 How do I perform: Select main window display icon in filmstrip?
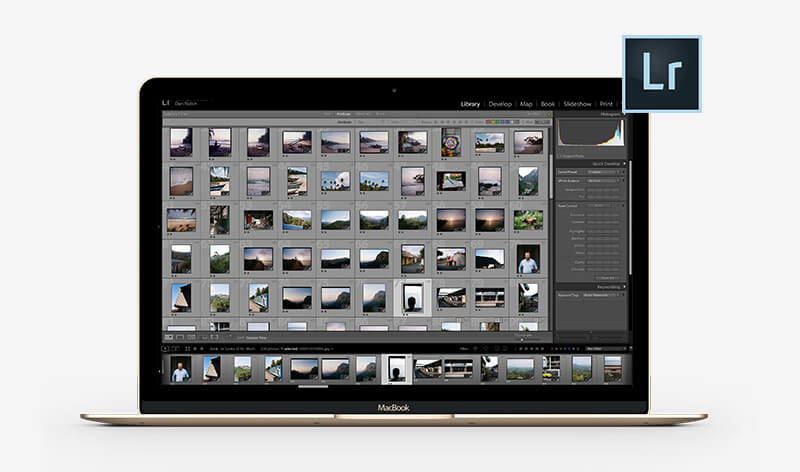165,349
